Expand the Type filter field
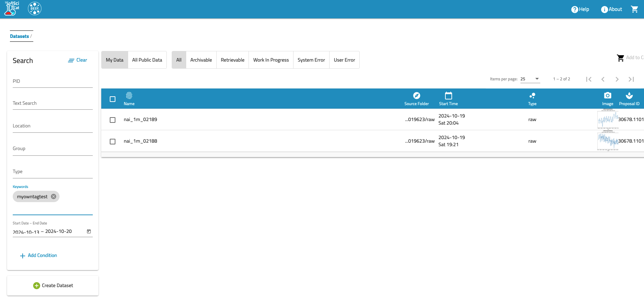The image size is (644, 303). tap(52, 172)
